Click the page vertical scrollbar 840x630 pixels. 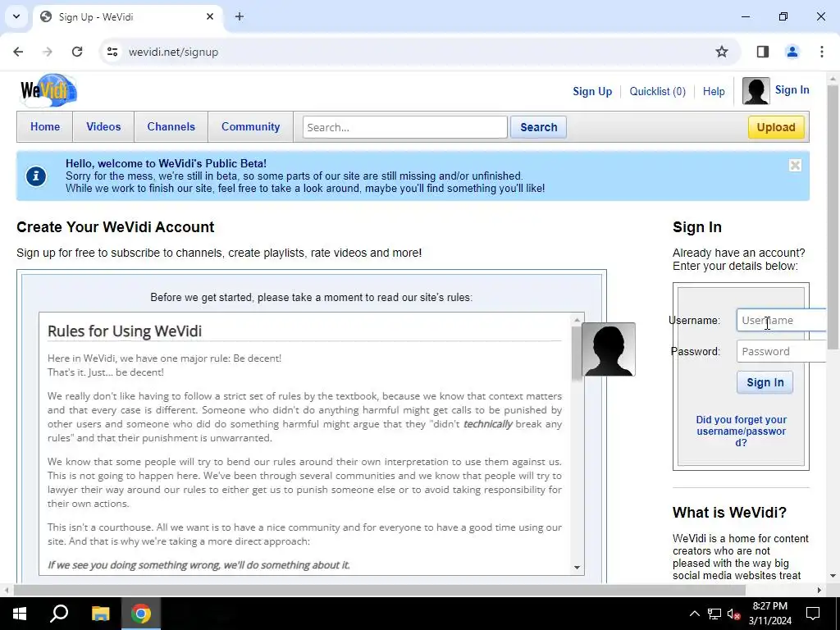[833, 217]
